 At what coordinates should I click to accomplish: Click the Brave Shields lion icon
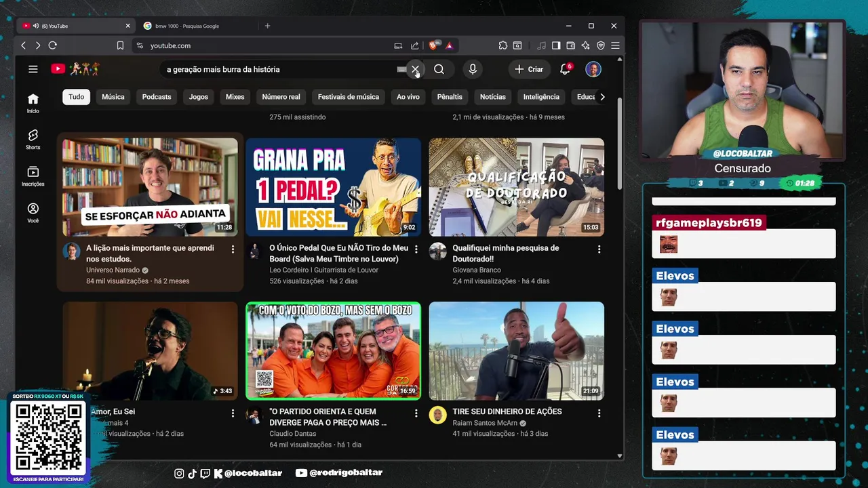(x=434, y=45)
